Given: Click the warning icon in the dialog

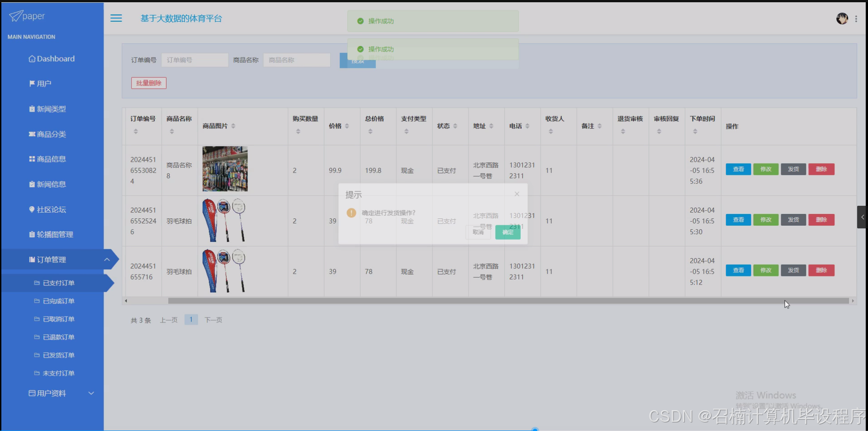Looking at the screenshot, I should point(351,213).
